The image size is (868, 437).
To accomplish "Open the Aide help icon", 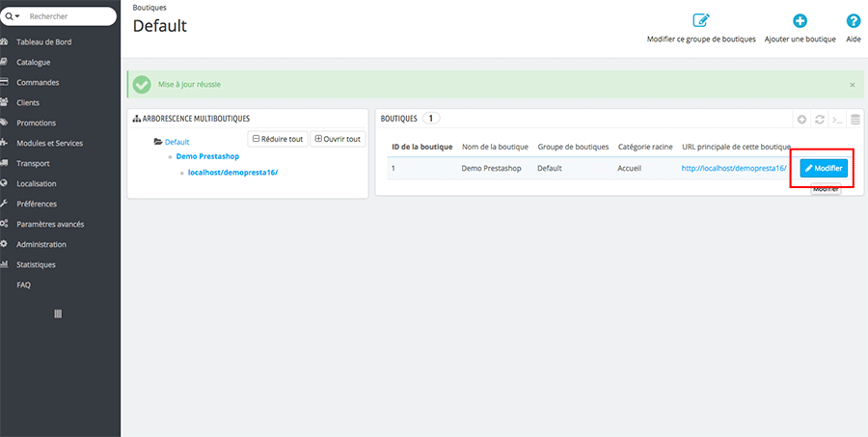I will tap(853, 21).
